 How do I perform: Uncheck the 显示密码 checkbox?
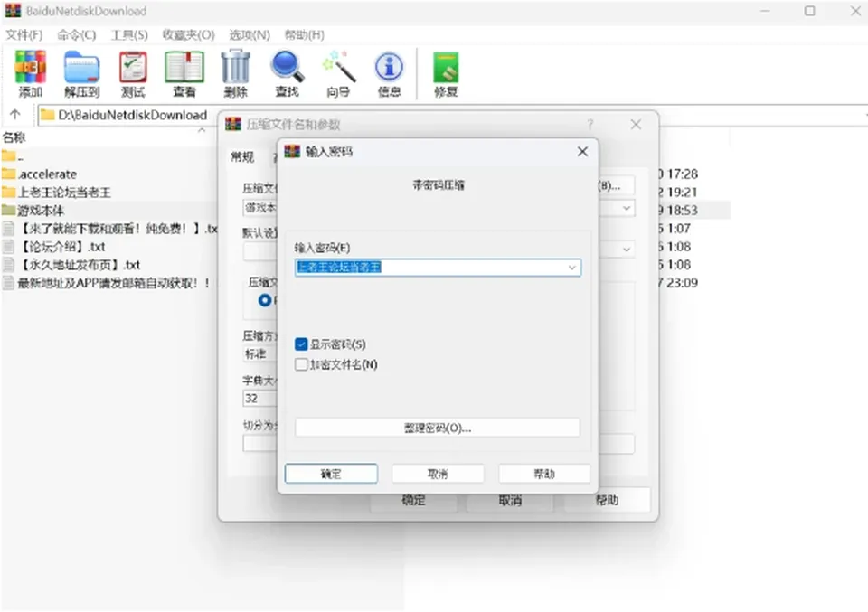pos(301,344)
